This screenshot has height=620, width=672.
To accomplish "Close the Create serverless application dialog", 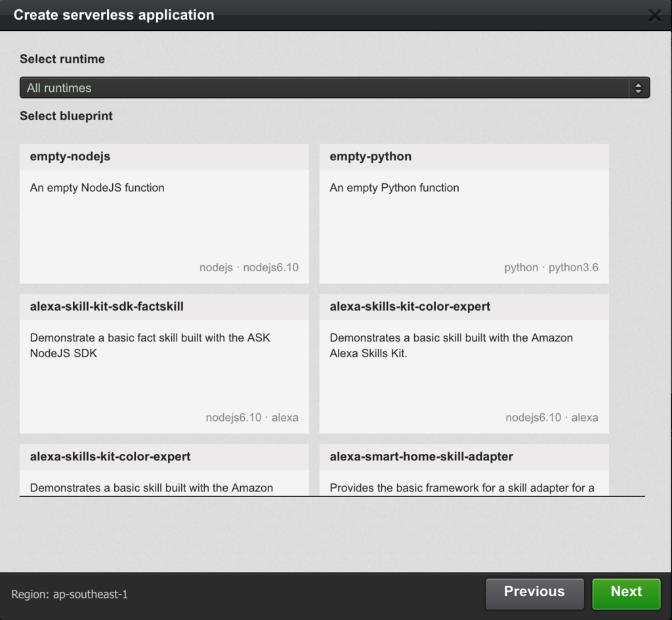I will (654, 16).
